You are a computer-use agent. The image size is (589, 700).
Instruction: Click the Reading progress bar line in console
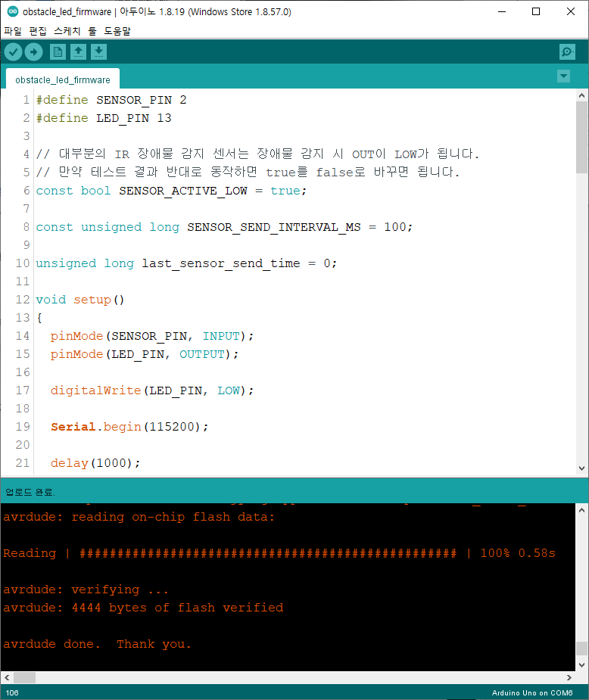279,554
